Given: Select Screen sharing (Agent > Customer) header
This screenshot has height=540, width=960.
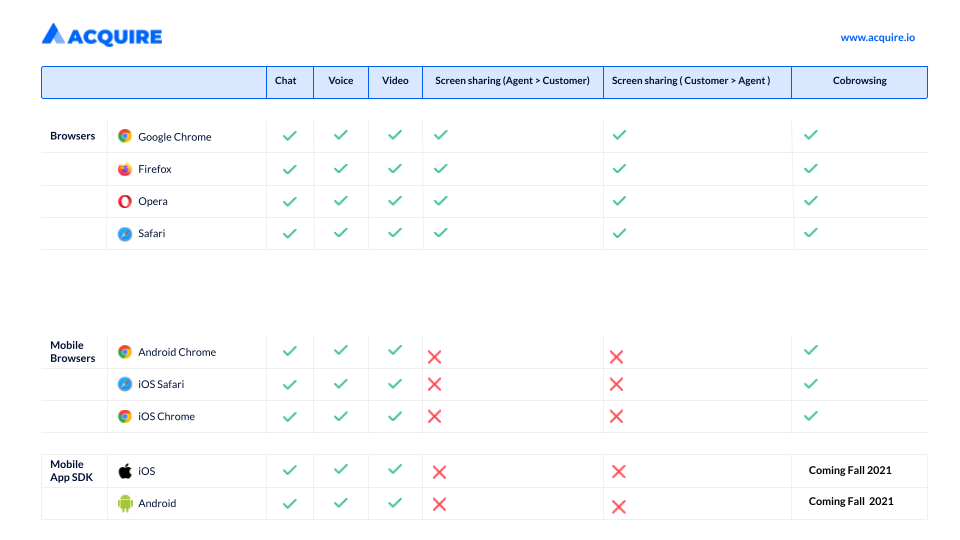Looking at the screenshot, I should 512,81.
